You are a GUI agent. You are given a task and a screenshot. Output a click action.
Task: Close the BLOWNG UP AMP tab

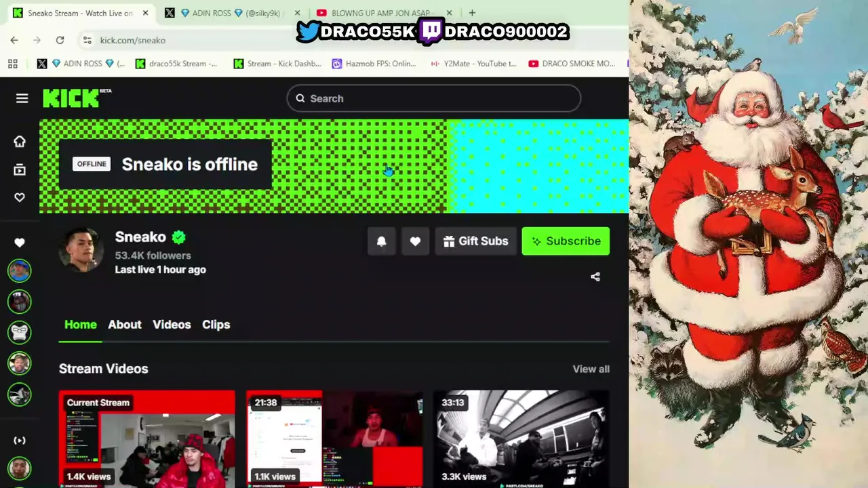tap(449, 13)
